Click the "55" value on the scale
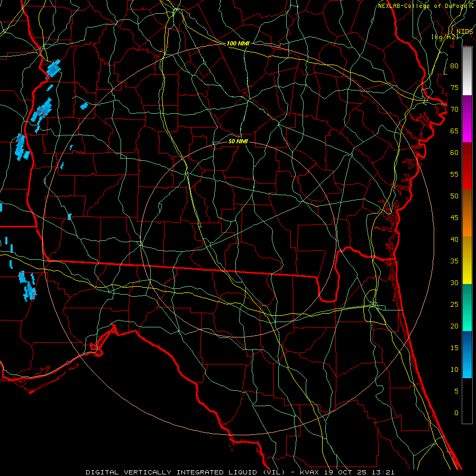This screenshot has height=476, width=476. [x=454, y=174]
